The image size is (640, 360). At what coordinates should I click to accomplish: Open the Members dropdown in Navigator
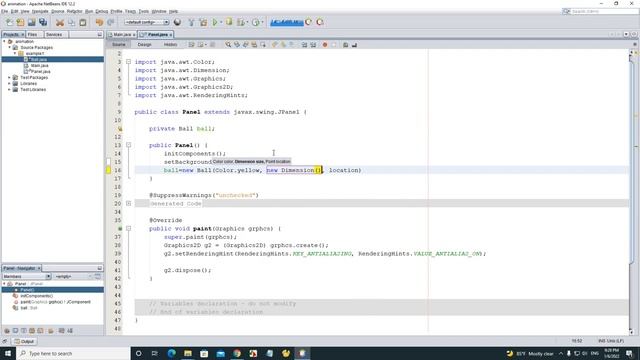click(x=27, y=277)
